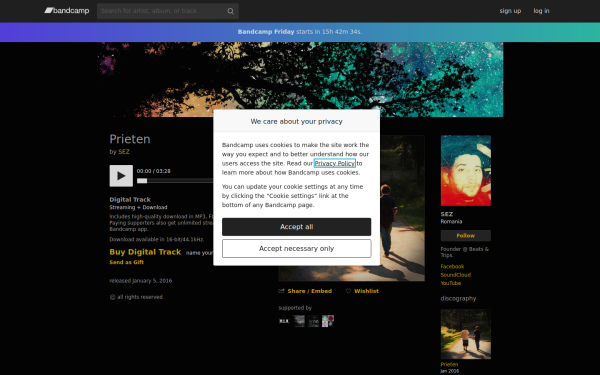Click the share arrow icon
This screenshot has width=600, height=375.
tap(282, 291)
